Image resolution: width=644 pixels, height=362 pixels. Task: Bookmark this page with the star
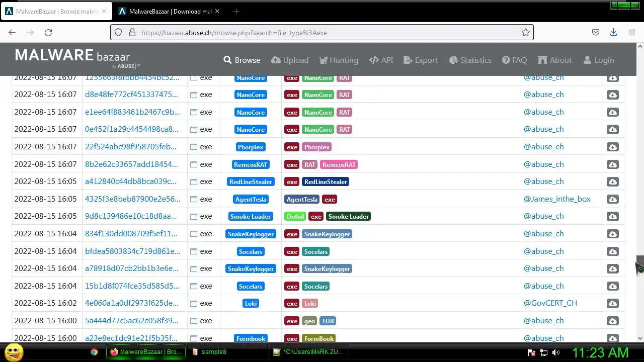click(526, 32)
